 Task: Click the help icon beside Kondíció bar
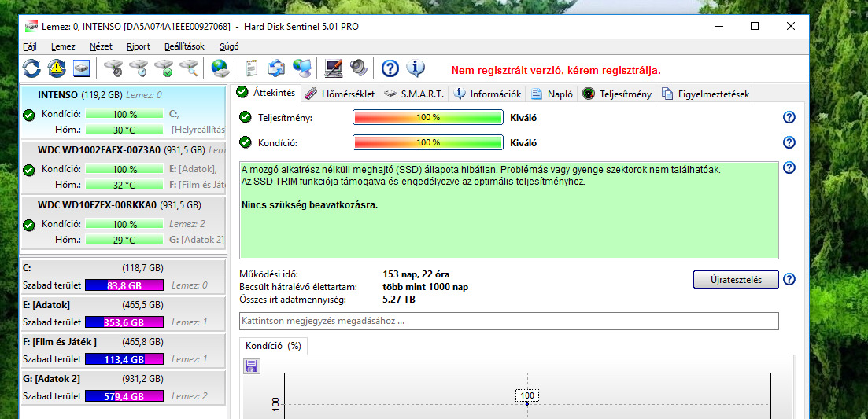point(789,142)
